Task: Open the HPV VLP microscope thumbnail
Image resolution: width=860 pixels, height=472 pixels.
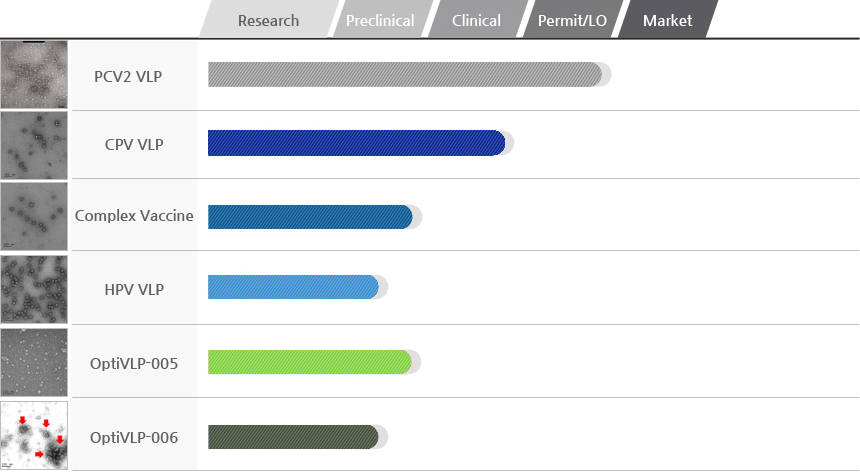Action: click(34, 289)
